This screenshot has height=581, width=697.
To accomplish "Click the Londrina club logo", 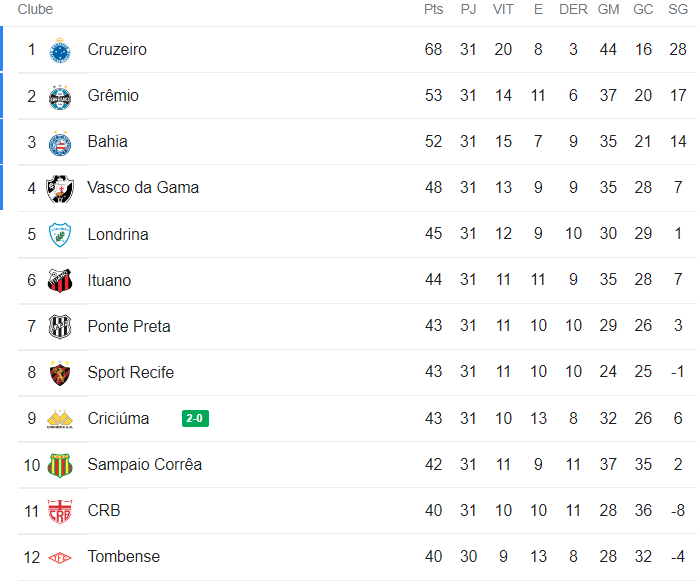I will point(60,234).
